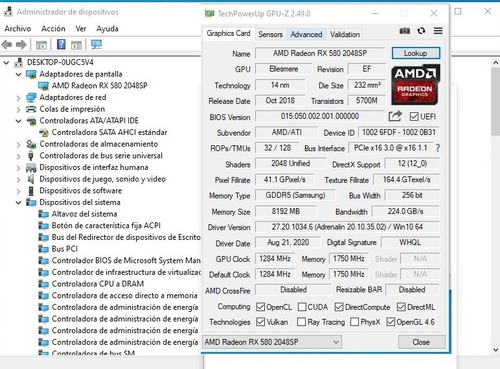Switch to the Validation tab in GPU-Z
This screenshot has height=369, width=500.
pyautogui.click(x=345, y=34)
